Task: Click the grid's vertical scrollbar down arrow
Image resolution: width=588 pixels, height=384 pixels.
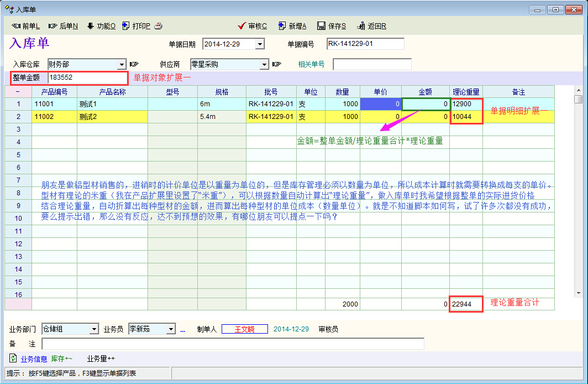Action: (x=578, y=293)
